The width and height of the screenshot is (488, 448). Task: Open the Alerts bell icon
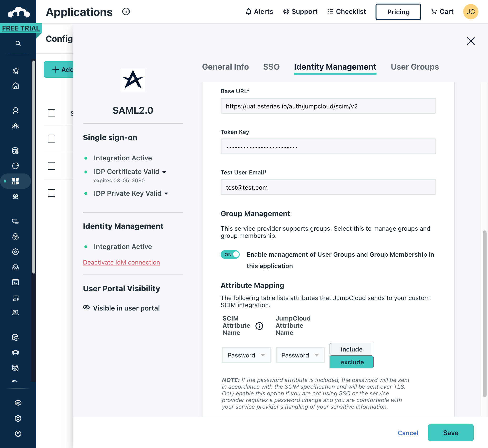pos(249,11)
